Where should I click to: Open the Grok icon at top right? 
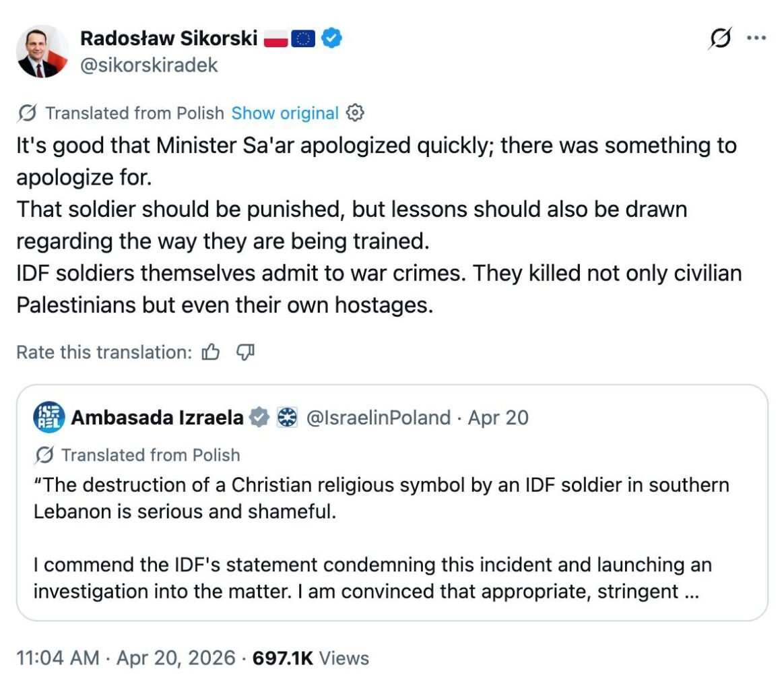tap(721, 40)
